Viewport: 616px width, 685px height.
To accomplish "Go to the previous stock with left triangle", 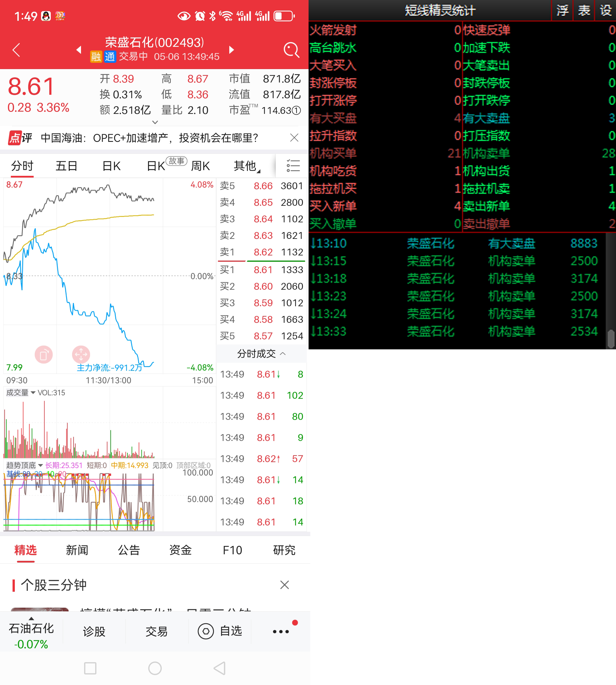I will (79, 50).
